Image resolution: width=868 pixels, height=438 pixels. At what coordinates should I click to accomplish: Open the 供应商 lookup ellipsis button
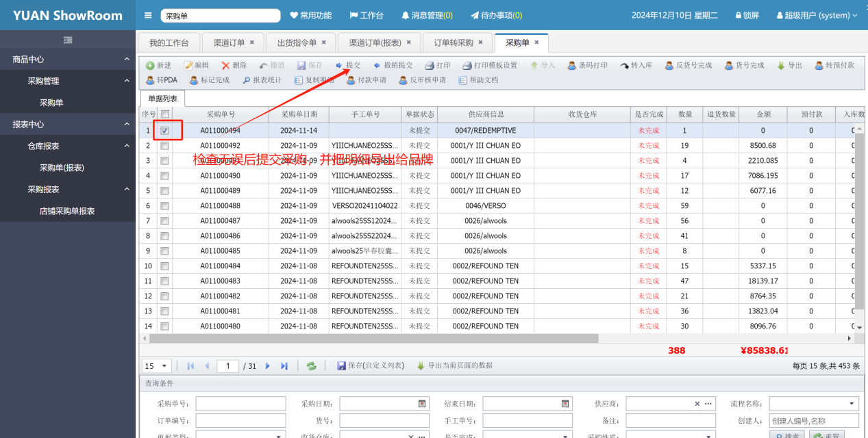(708, 404)
